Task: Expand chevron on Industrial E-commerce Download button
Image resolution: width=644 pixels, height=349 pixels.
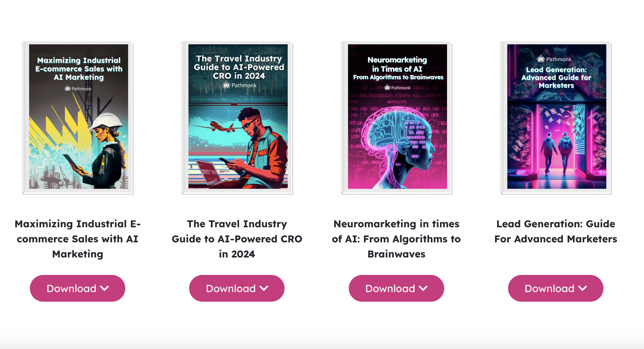Action: (x=105, y=288)
